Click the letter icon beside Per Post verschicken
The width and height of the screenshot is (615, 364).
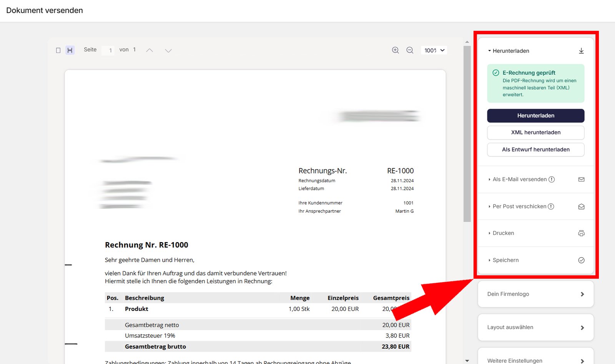pyautogui.click(x=581, y=206)
